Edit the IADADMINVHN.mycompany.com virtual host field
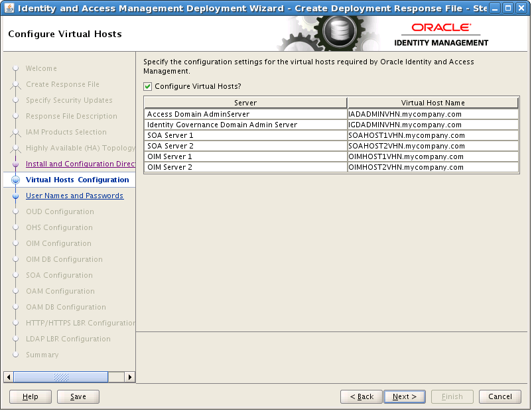532x411 pixels. click(433, 114)
